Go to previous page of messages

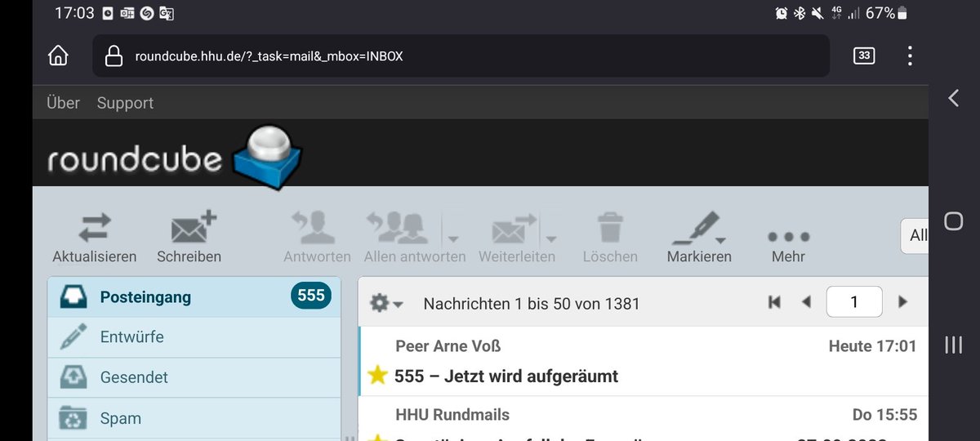[x=807, y=302]
